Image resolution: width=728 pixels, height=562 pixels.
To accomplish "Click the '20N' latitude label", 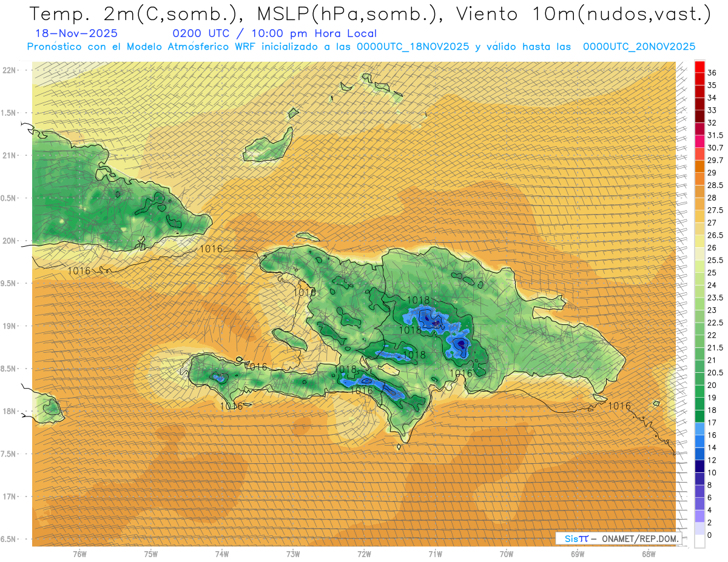I will 9,241.
